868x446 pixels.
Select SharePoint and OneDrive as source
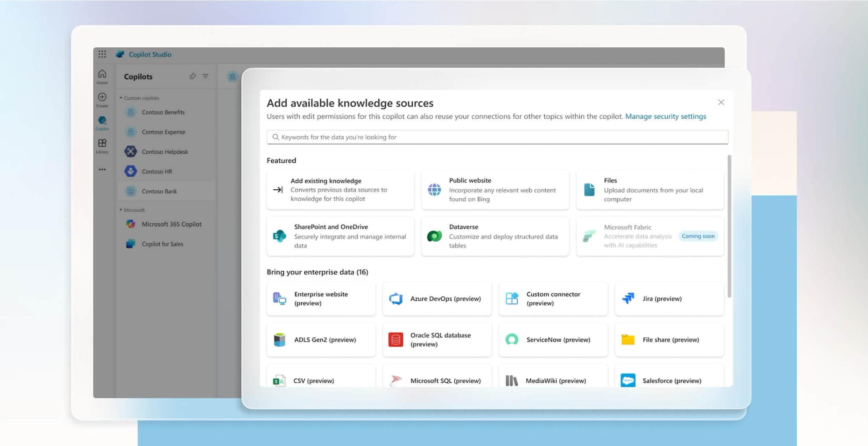[340, 236]
